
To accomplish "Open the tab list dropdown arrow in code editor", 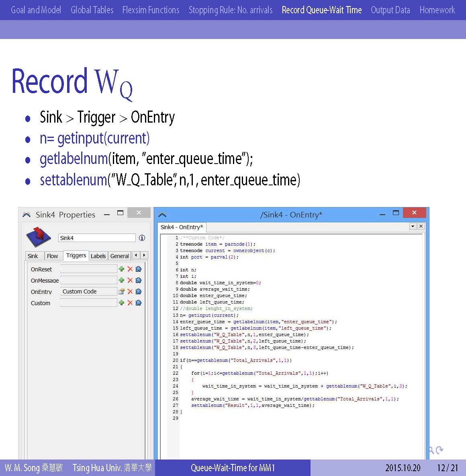I will 413,226.
